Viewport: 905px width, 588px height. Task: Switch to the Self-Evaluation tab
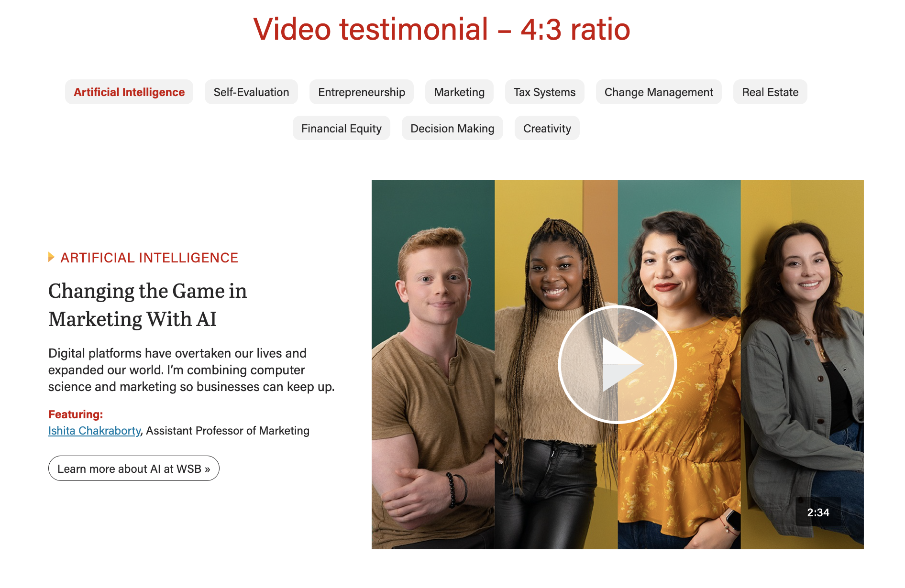click(x=251, y=92)
